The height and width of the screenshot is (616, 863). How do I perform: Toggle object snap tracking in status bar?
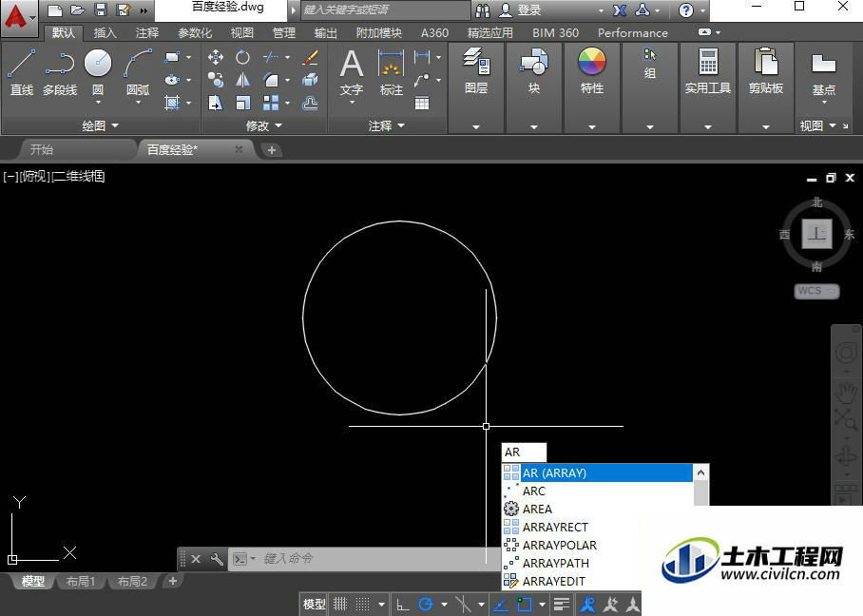pyautogui.click(x=500, y=605)
